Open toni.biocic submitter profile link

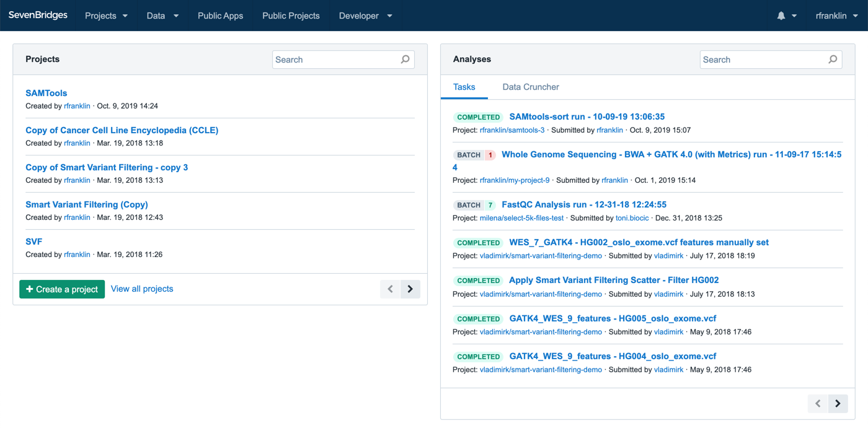632,218
